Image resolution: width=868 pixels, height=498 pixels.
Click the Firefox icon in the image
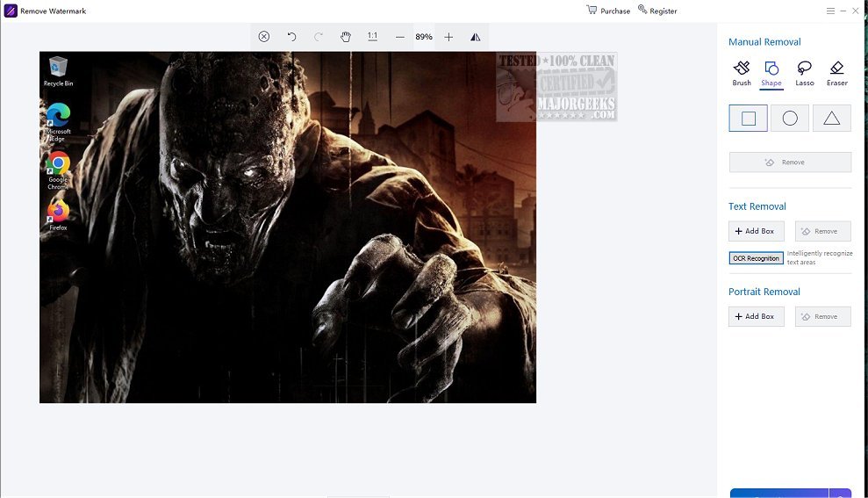click(58, 215)
